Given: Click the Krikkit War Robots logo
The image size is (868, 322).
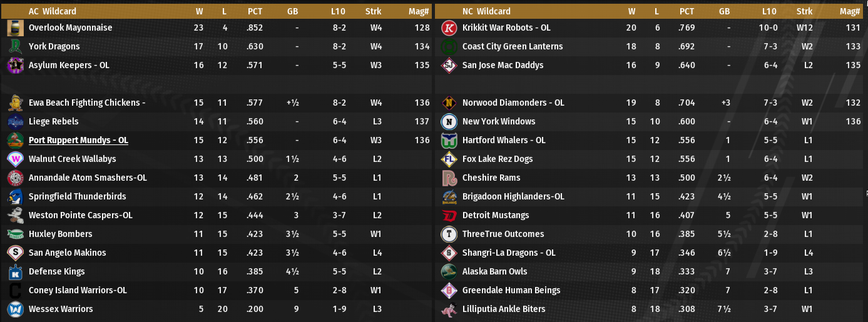Looking at the screenshot, I should (x=449, y=28).
